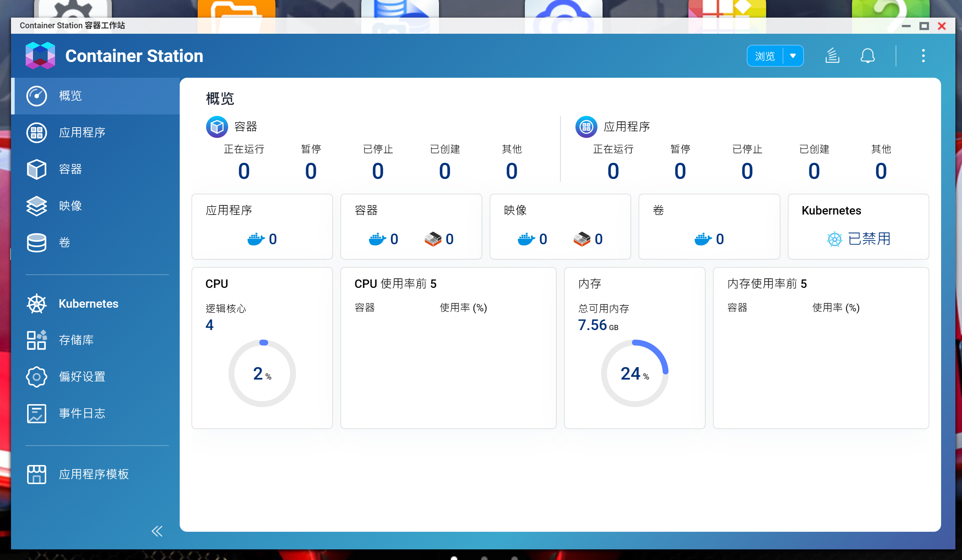Viewport: 962px width, 560px height.
Task: Close the Container Station window
Action: tap(942, 26)
